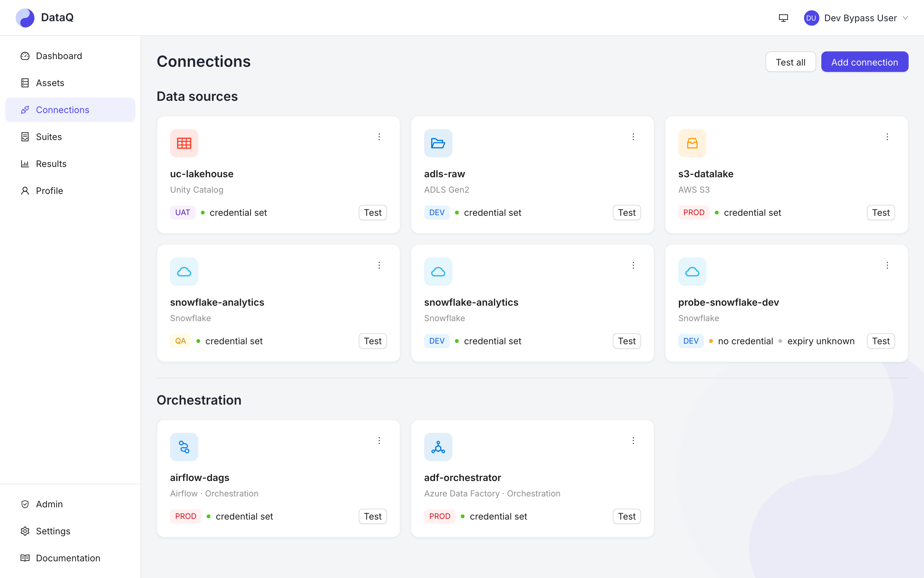Click the uc-lakehouse red table icon
Viewport: 924px width, 578px height.
pos(184,143)
